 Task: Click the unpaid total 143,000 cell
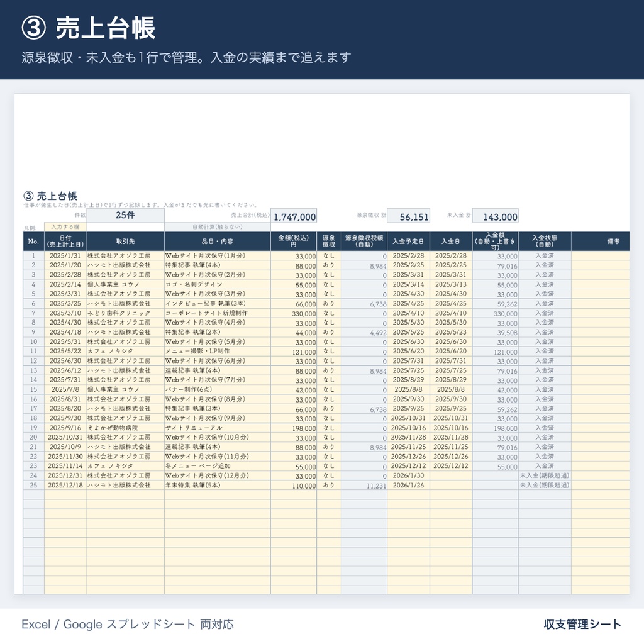click(496, 216)
